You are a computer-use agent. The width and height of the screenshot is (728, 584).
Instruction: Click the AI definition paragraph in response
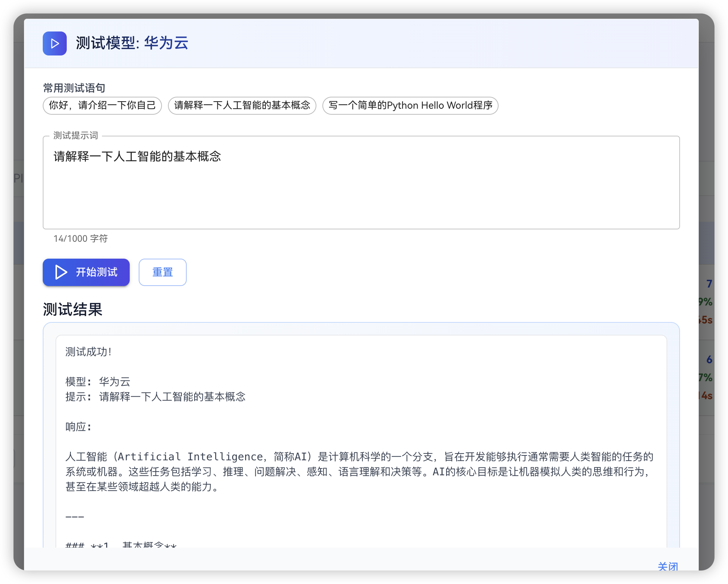coord(359,472)
